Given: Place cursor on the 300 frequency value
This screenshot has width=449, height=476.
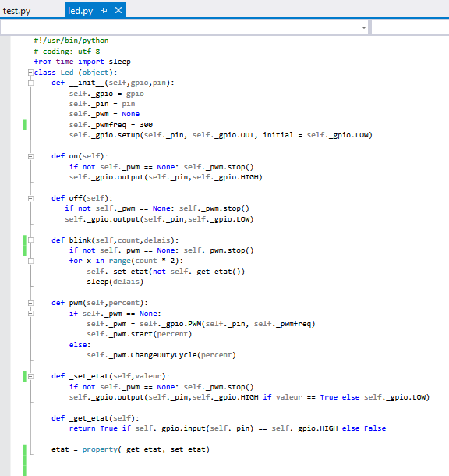Looking at the screenshot, I should tap(146, 125).
